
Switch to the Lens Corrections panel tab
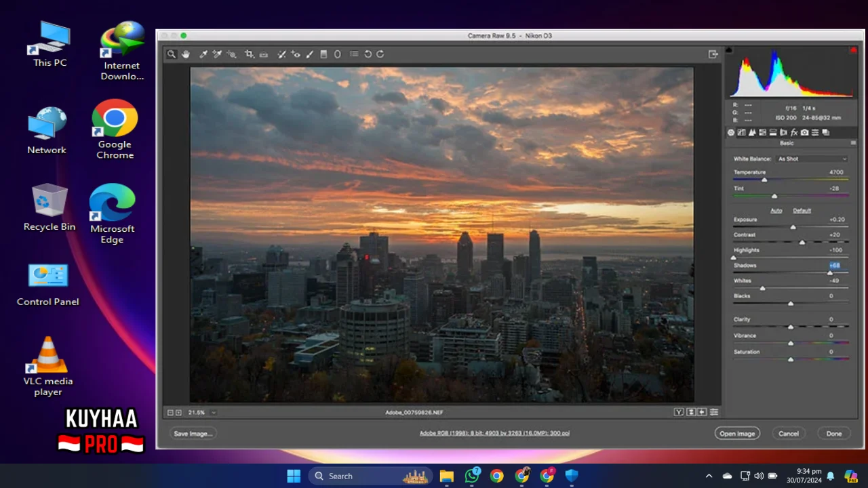[x=783, y=132]
